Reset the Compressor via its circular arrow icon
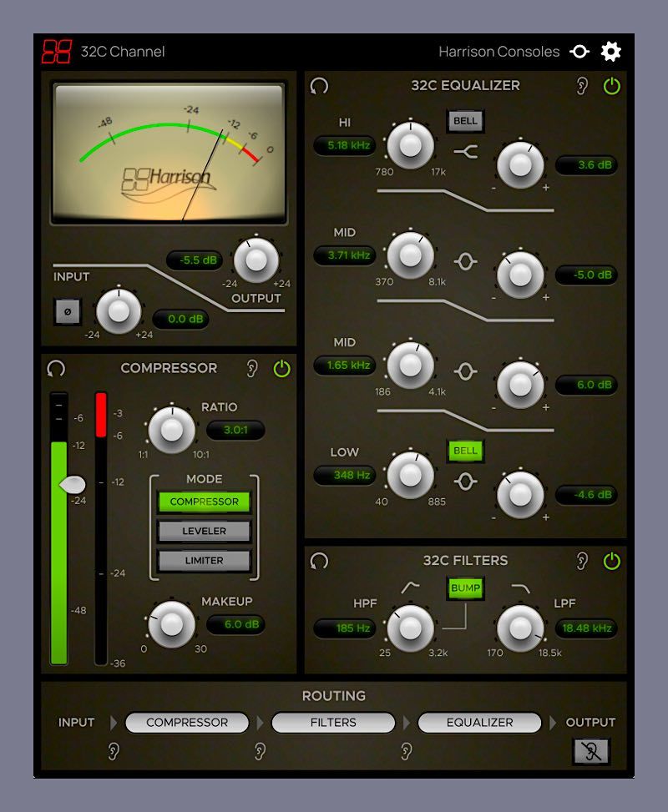Screen dimensions: 668x812 [x=56, y=368]
